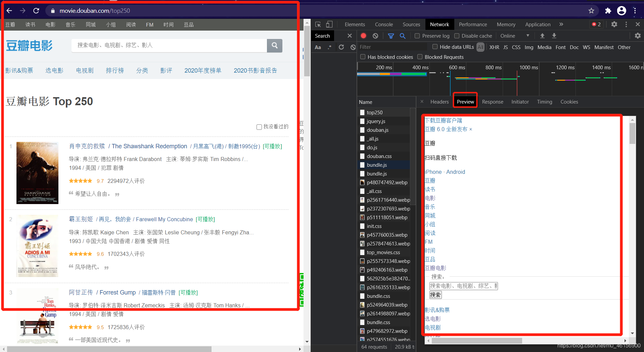Bookmark this page with the star icon
The width and height of the screenshot is (644, 352).
pyautogui.click(x=591, y=11)
